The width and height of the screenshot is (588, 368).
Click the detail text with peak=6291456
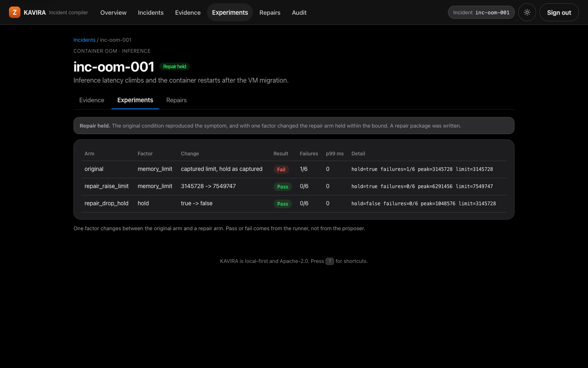pyautogui.click(x=422, y=186)
